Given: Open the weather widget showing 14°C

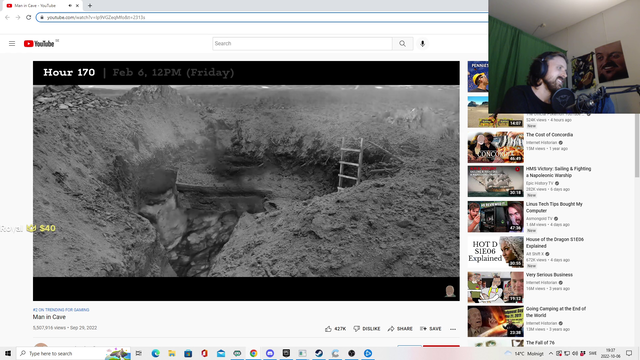Looking at the screenshot, I should click(x=524, y=353).
